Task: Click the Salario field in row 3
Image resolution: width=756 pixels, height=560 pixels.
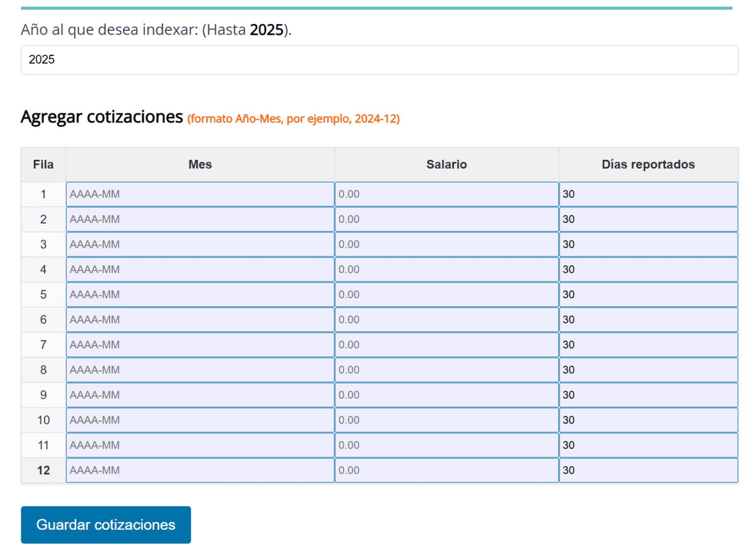Action: coord(446,244)
